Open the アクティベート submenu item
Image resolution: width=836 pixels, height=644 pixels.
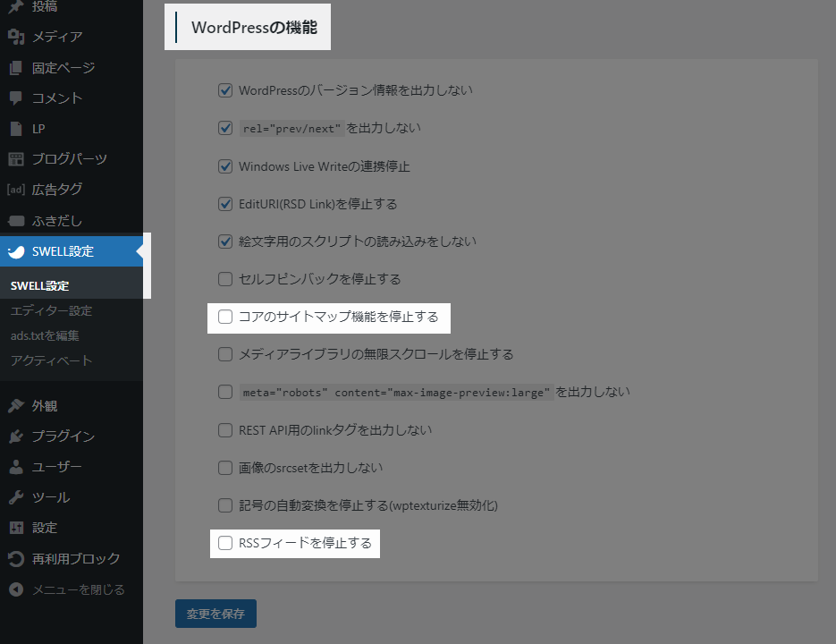pyautogui.click(x=47, y=360)
